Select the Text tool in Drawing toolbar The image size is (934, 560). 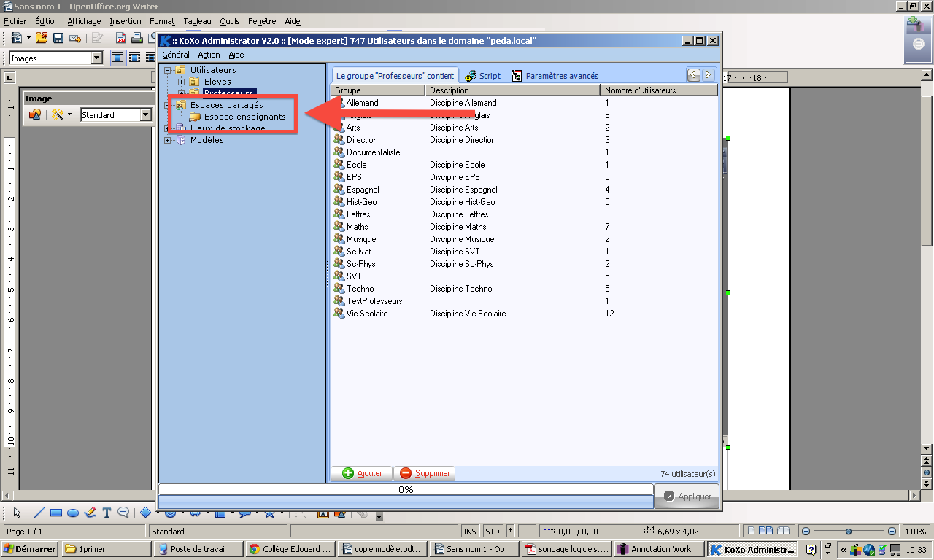[107, 513]
